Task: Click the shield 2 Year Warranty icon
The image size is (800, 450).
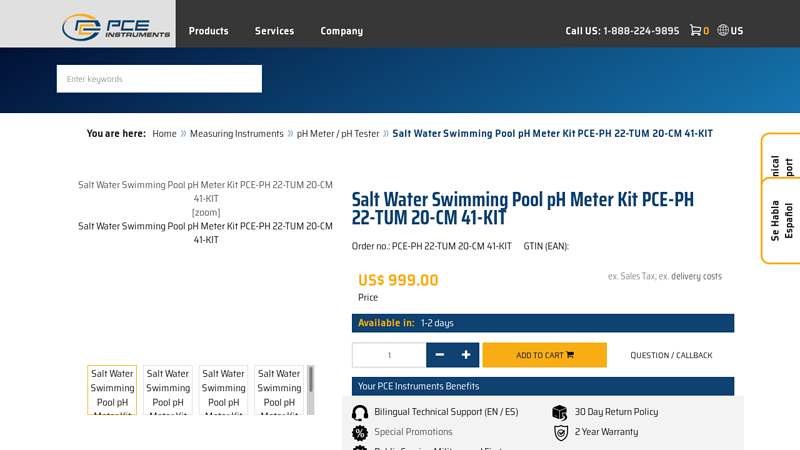Action: click(561, 433)
